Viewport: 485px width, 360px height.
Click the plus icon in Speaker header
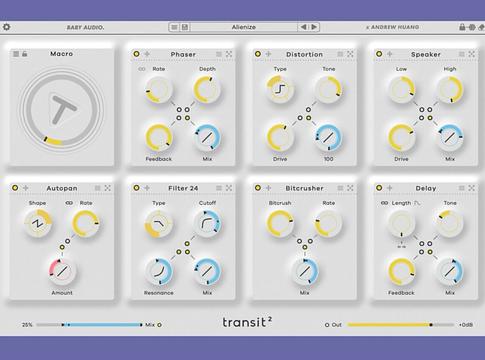[390, 54]
